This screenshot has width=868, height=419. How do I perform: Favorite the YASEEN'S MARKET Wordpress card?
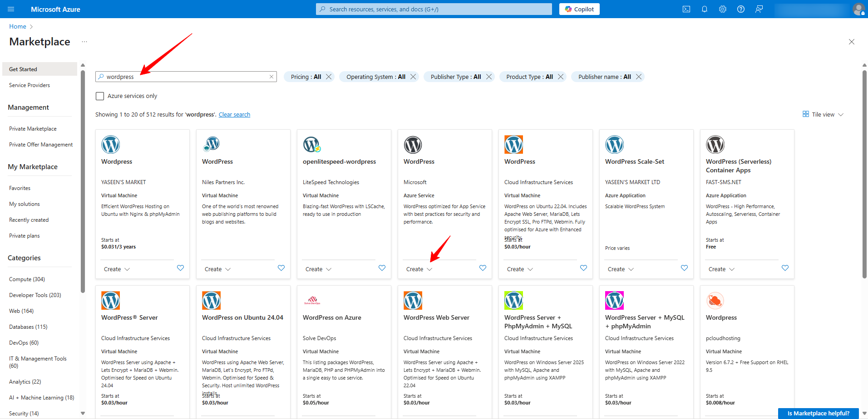[x=180, y=268]
